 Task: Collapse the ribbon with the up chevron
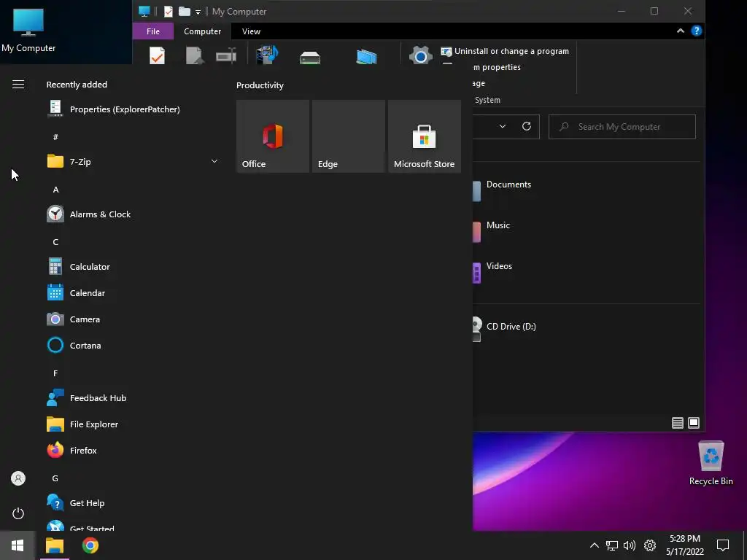[x=681, y=31]
